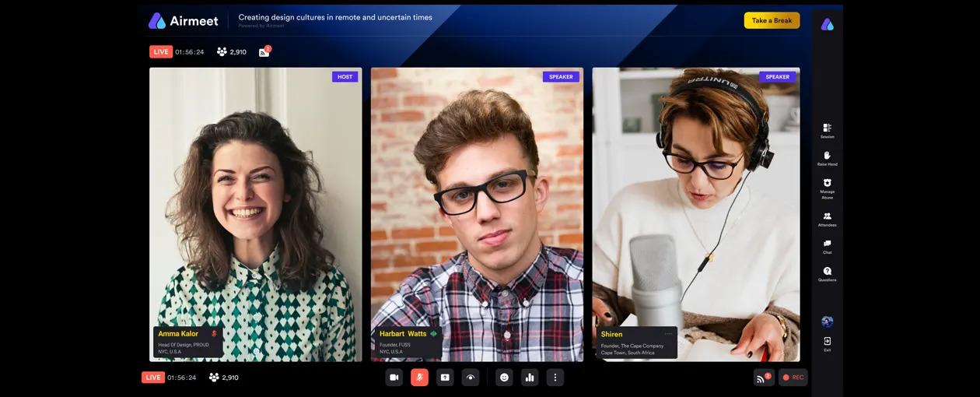Viewport: 980px width, 397px height.
Task: Click the Exit icon in sidebar
Action: (x=827, y=343)
